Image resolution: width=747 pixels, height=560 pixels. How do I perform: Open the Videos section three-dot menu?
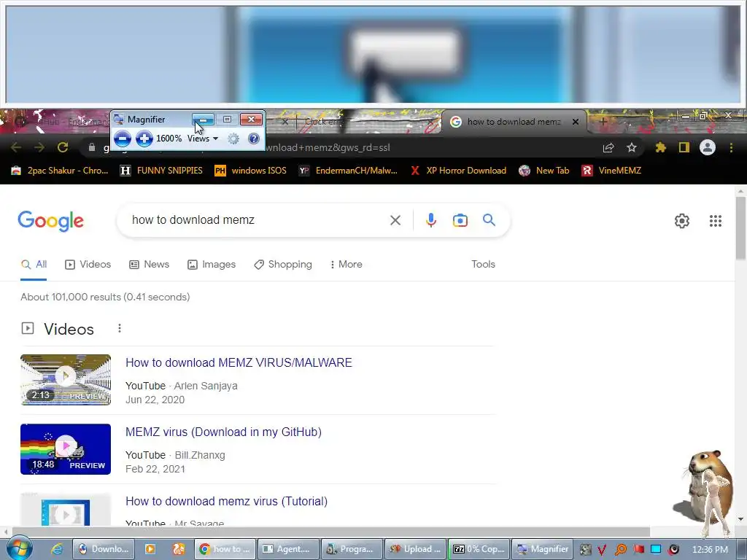[x=120, y=328]
